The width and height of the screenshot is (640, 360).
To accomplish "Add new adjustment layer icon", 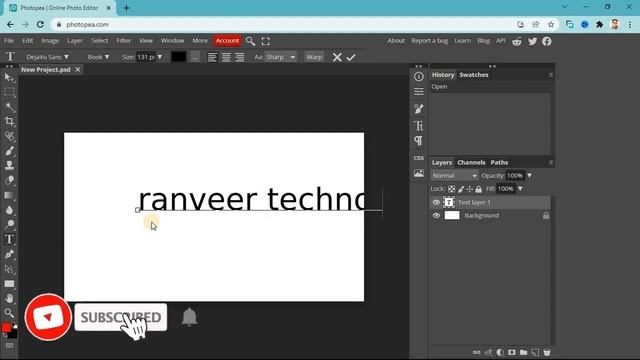I will (x=500, y=352).
